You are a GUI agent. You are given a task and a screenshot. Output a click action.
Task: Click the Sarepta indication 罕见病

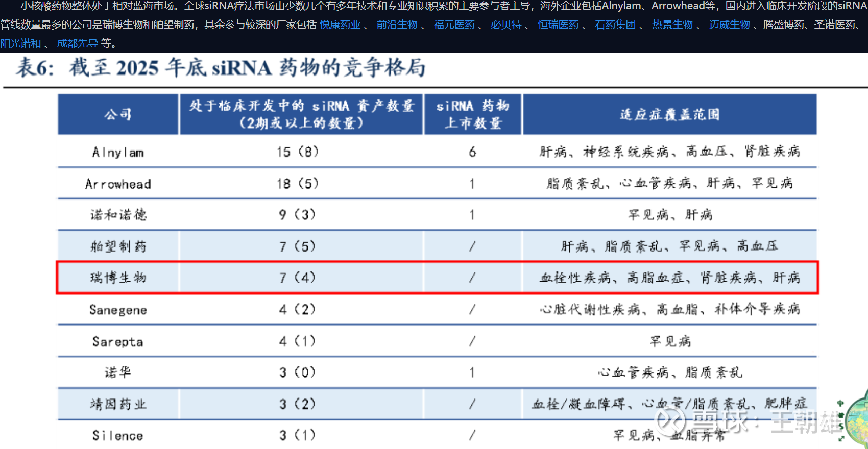670,341
